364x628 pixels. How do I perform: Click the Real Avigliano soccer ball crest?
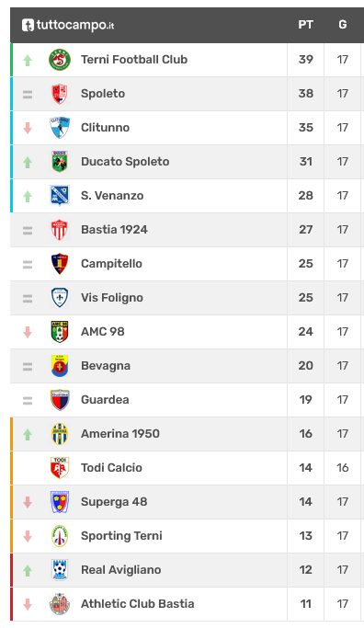(60, 570)
